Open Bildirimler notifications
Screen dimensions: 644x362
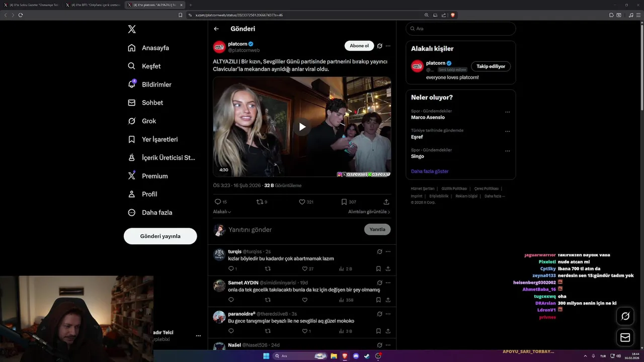[149, 84]
